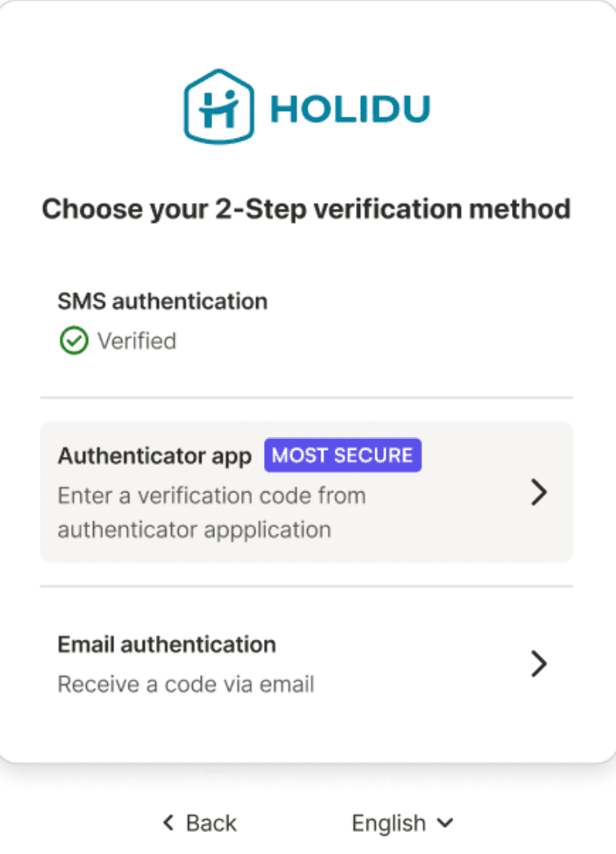Click the green Verified checkmark icon

pos(73,341)
